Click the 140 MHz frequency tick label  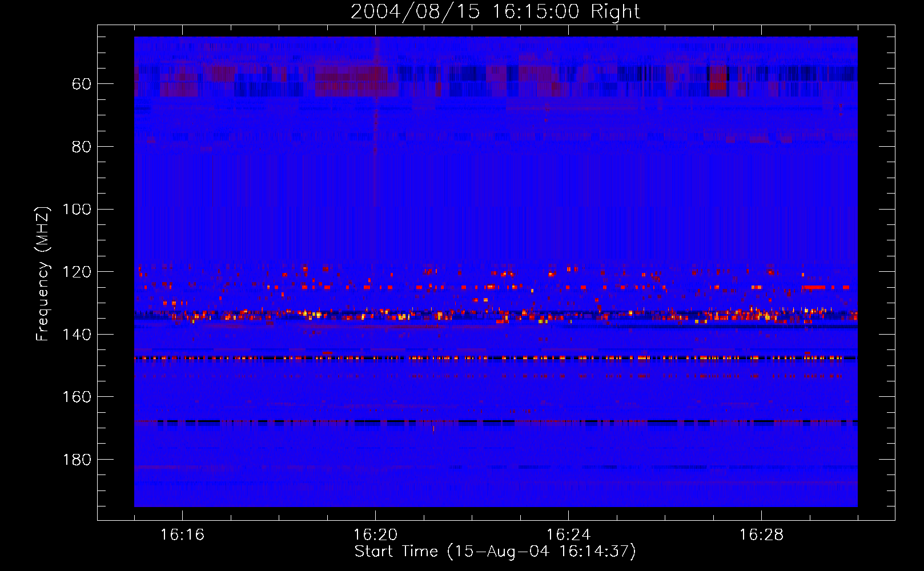pos(77,335)
